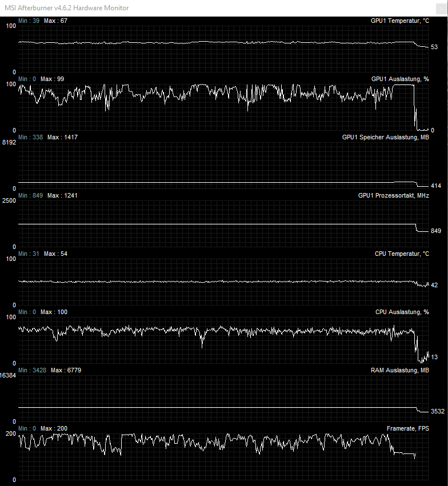Click Min : 3428 of RAM Auslastung

[x=32, y=371]
